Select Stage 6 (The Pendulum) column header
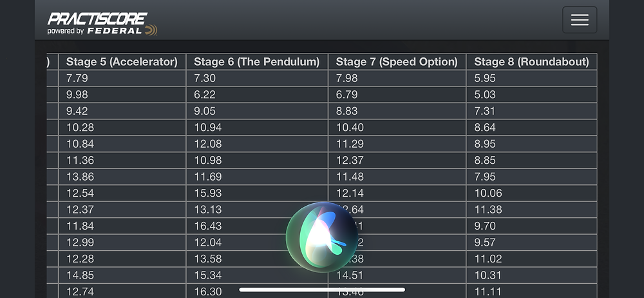Viewport: 644px width, 298px height. coord(256,62)
